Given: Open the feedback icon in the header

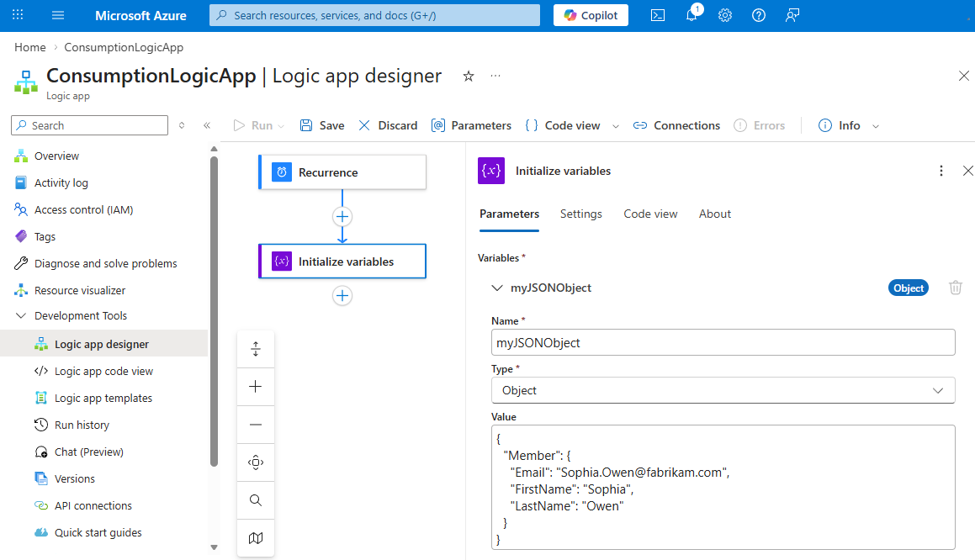Looking at the screenshot, I should 792,15.
